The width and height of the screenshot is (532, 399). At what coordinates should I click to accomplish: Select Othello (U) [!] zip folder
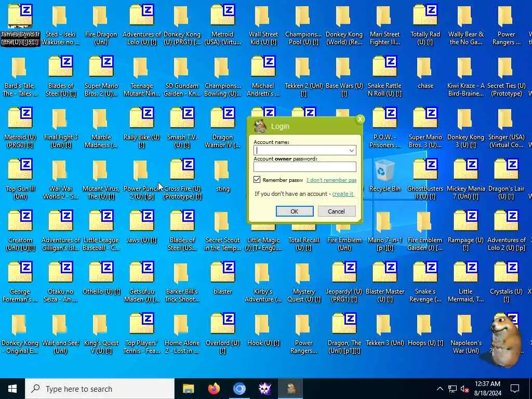pyautogui.click(x=101, y=279)
